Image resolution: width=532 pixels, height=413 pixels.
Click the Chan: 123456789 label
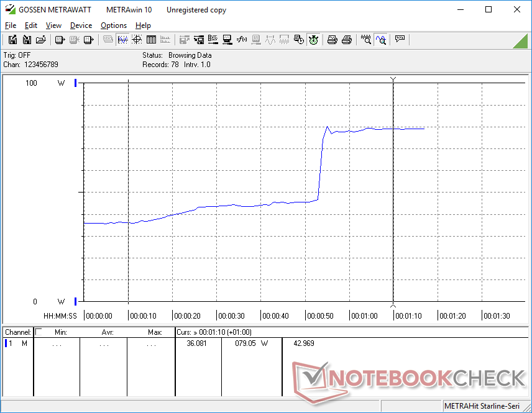[x=31, y=65]
